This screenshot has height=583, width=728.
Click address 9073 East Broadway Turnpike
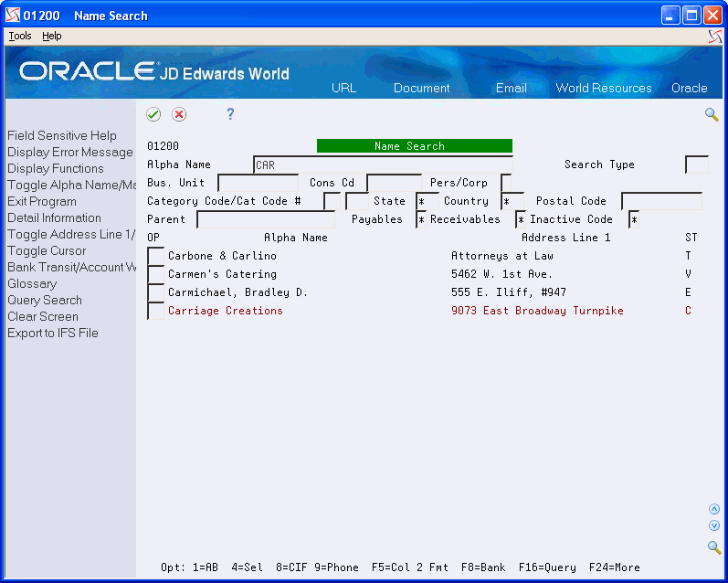(x=537, y=311)
